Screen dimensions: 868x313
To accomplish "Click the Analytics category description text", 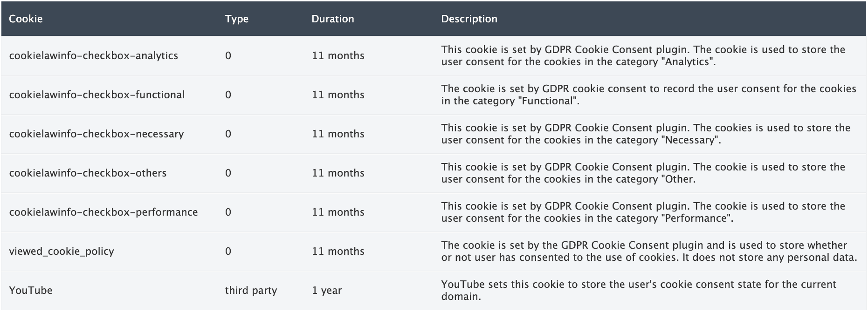I will (643, 56).
